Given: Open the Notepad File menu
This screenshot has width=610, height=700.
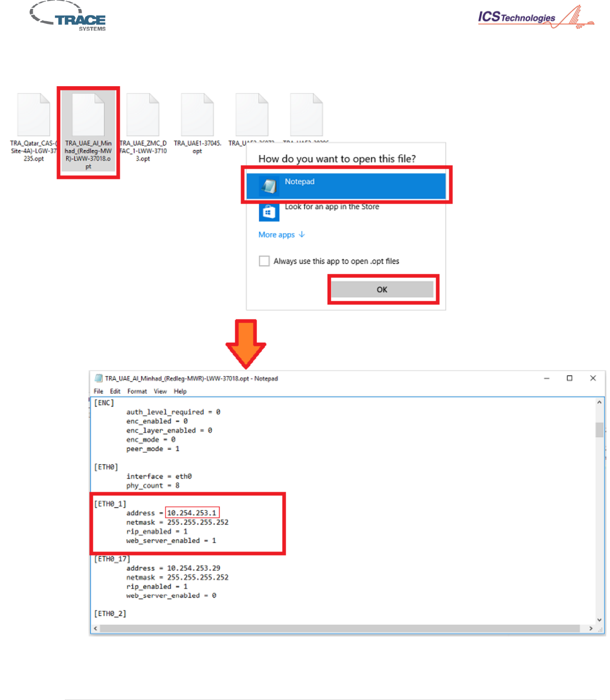Looking at the screenshot, I should 99,392.
